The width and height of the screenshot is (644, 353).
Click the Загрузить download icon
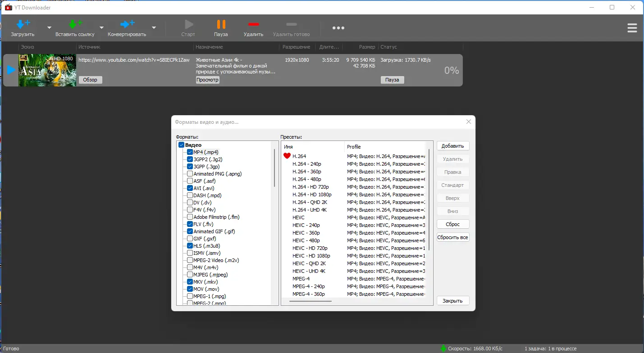(x=23, y=24)
